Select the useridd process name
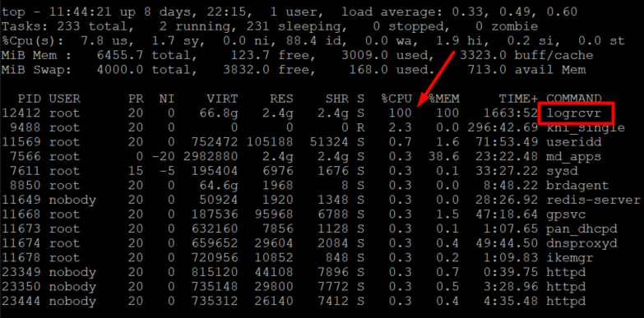 coord(574,142)
